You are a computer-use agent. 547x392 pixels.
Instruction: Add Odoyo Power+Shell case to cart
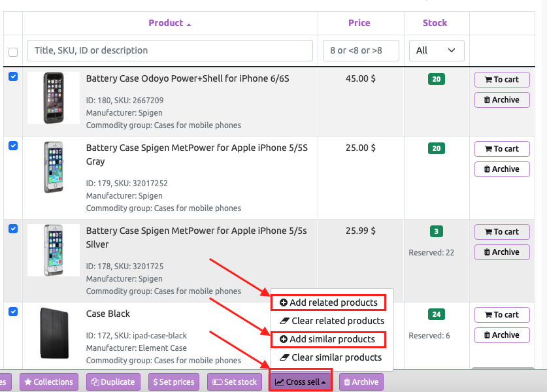(502, 80)
